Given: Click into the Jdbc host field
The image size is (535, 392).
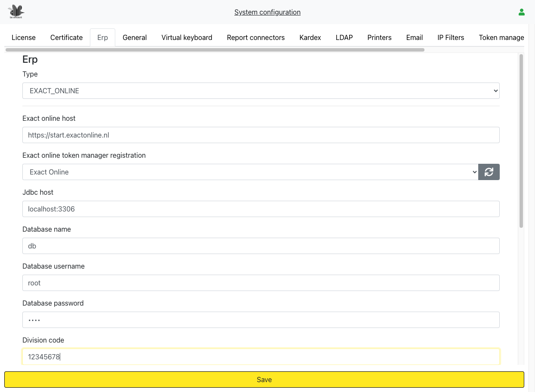Looking at the screenshot, I should 261,209.
